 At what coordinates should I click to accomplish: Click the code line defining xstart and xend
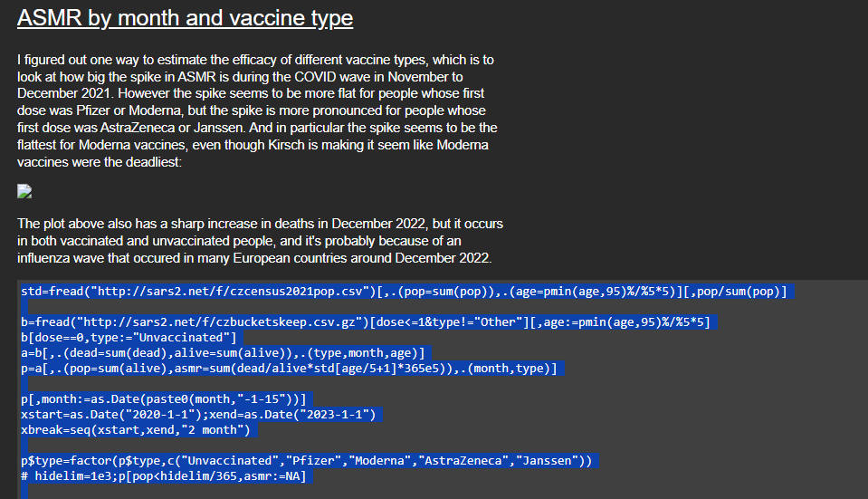199,415
